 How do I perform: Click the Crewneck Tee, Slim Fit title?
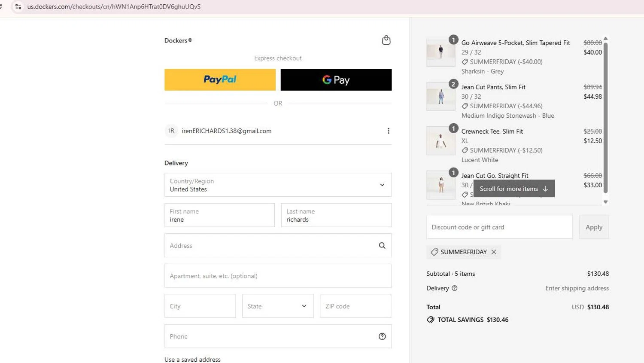[492, 131]
